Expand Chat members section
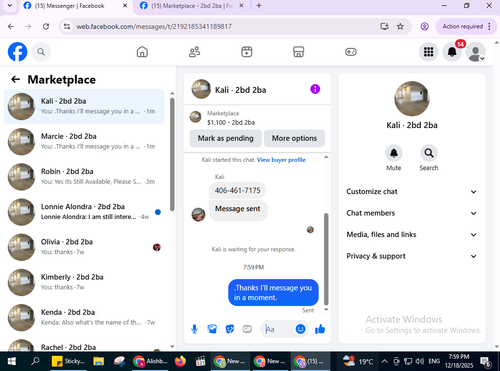The width and height of the screenshot is (500, 371). [x=412, y=213]
